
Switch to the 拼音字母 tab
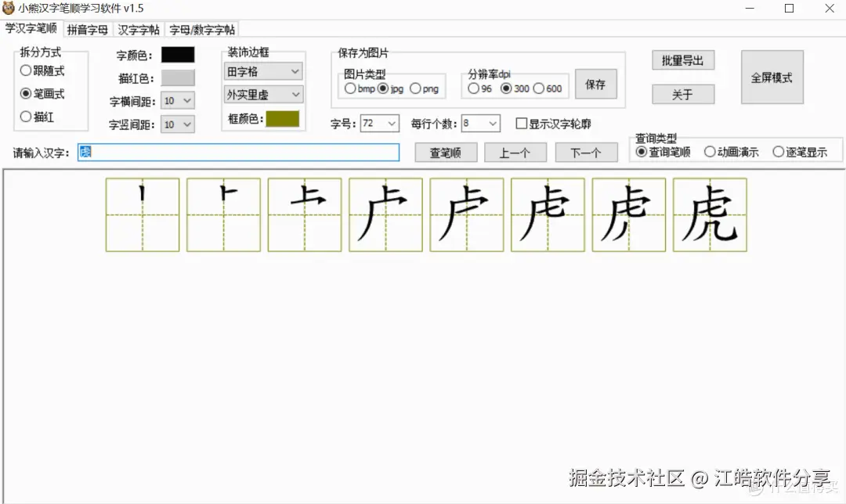click(87, 30)
